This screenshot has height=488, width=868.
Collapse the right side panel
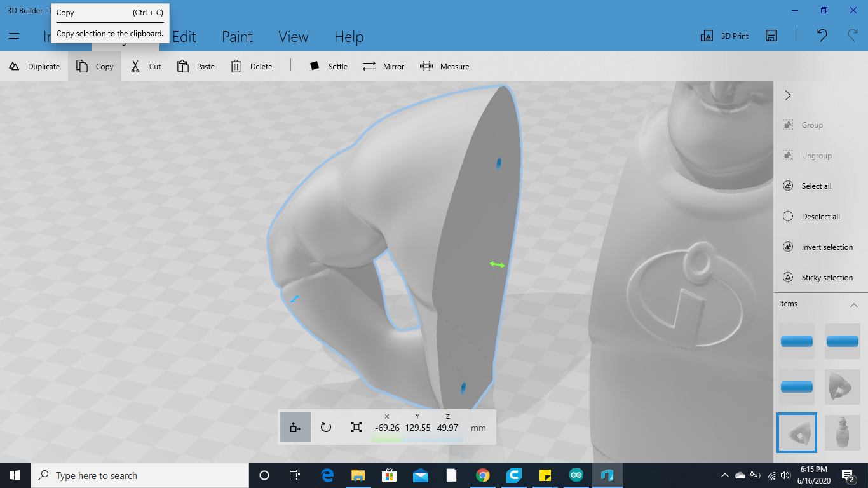[787, 95]
